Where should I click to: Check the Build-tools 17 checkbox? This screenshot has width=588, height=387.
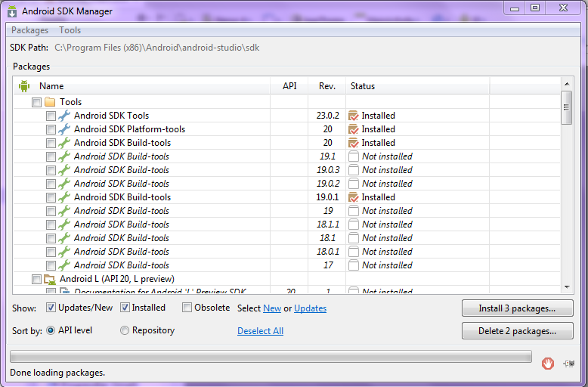coord(51,265)
